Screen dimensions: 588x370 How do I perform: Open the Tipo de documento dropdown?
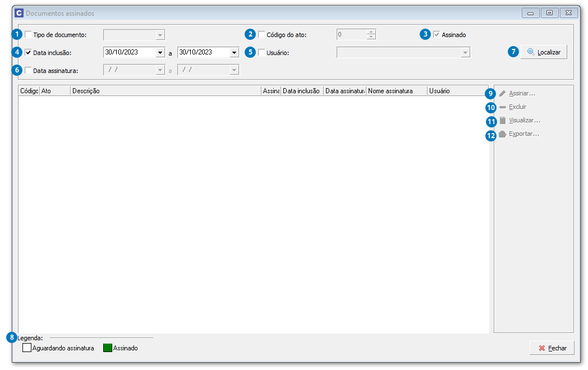pos(160,35)
